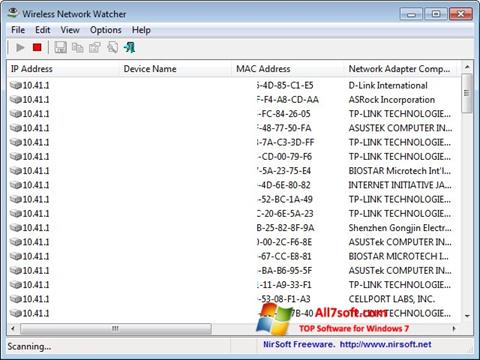The height and width of the screenshot is (360, 480).
Task: Click the vertical scrollbar down arrow
Action: 467,316
